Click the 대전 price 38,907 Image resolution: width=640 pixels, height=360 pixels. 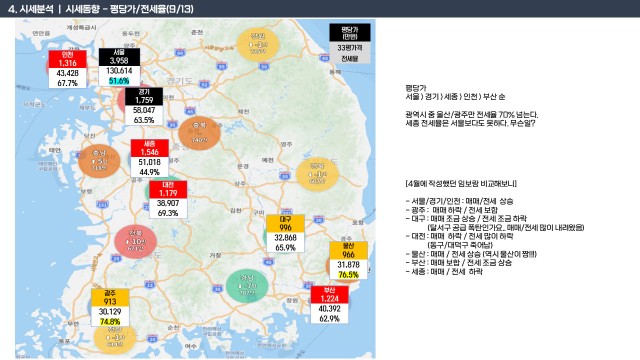tap(168, 203)
